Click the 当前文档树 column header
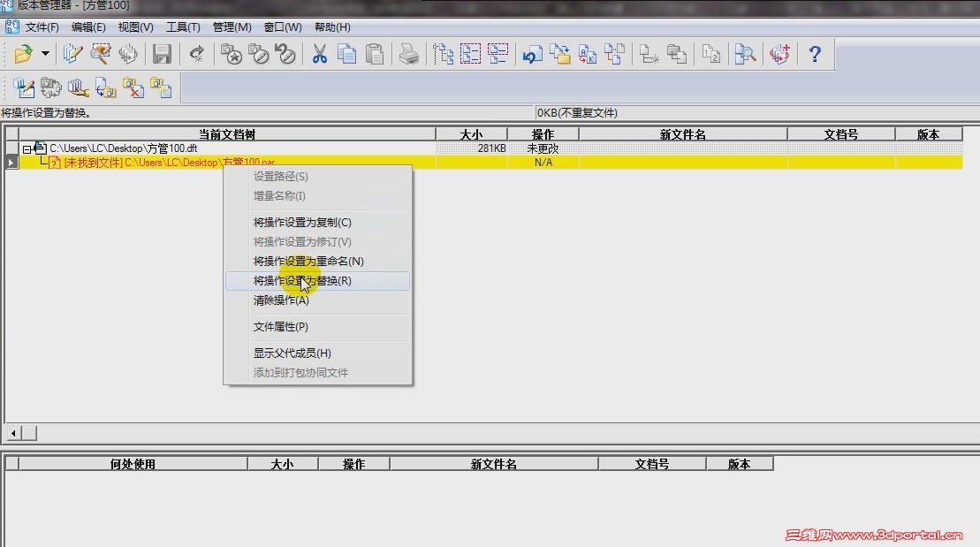This screenshot has height=547, width=980. (227, 134)
